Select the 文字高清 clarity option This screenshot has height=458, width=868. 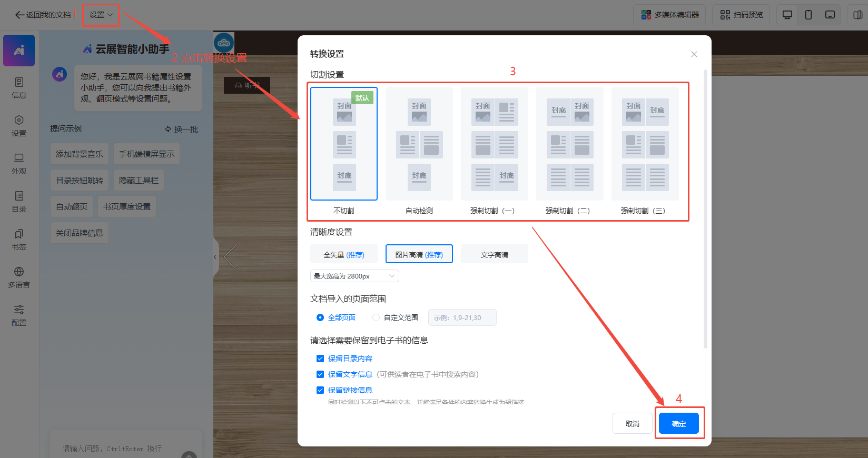coord(494,254)
